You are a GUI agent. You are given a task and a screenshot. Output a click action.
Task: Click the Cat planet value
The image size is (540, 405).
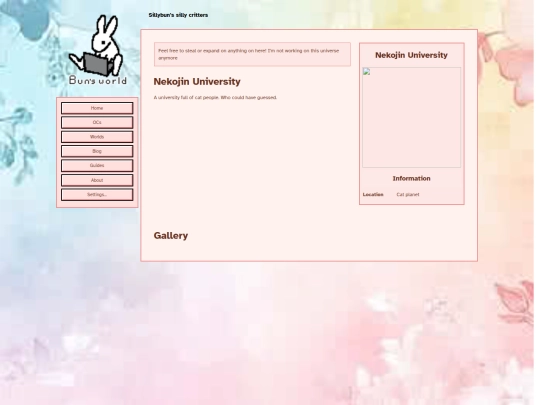[x=408, y=195]
